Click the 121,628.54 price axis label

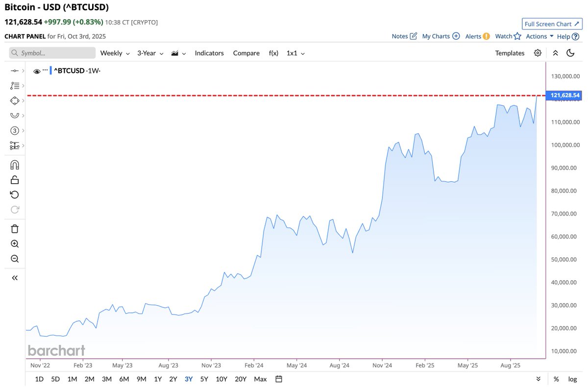tap(565, 95)
